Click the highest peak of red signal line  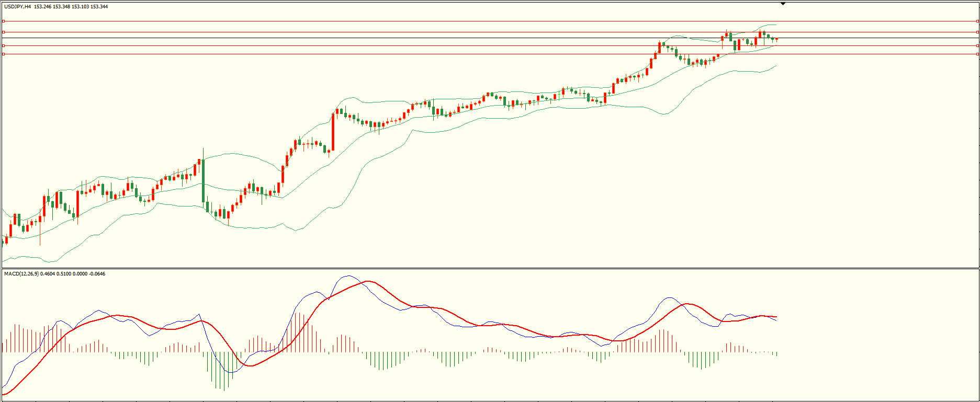click(369, 281)
